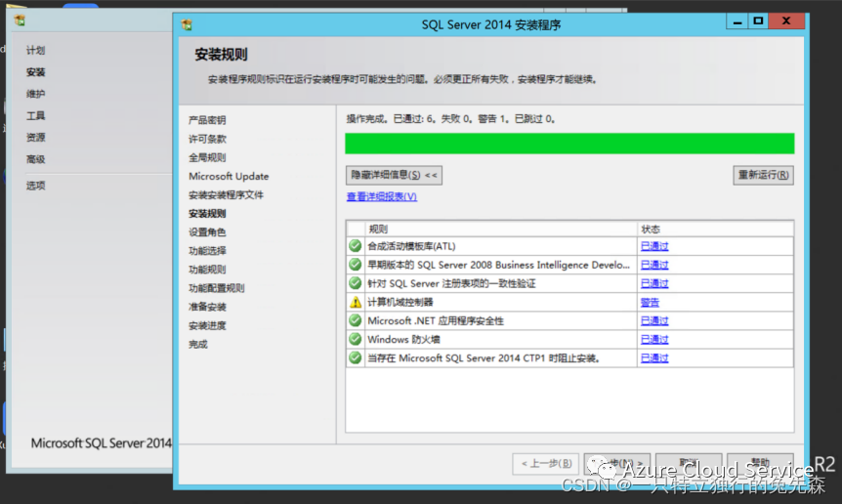Viewport: 842px width, 504px height.
Task: Click the 针对 SQL Server 注册表项的一致性验证 rule name
Action: tap(451, 283)
